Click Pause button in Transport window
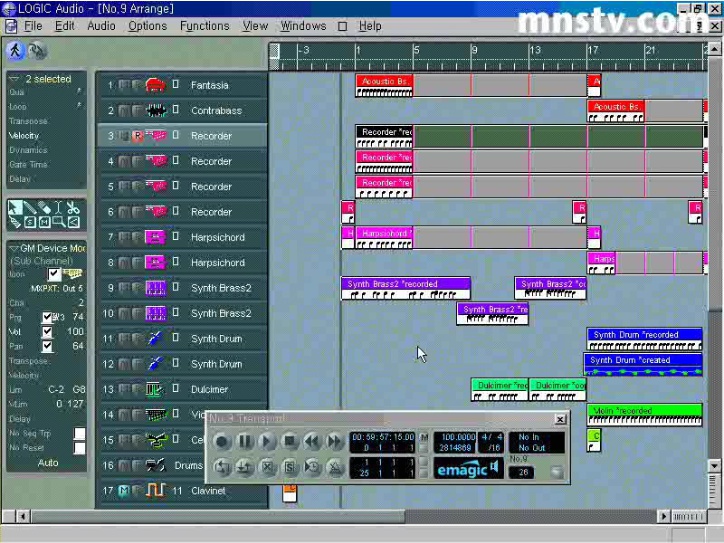724x543 pixels. (244, 441)
